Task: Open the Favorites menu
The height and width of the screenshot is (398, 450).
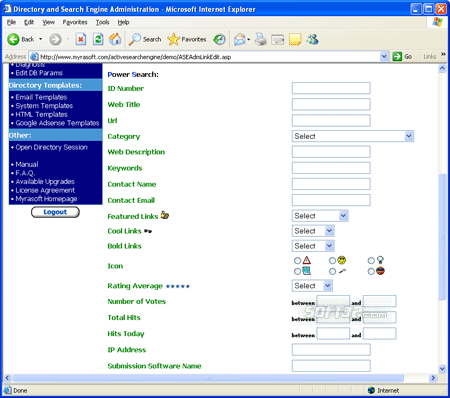Action: [75, 22]
